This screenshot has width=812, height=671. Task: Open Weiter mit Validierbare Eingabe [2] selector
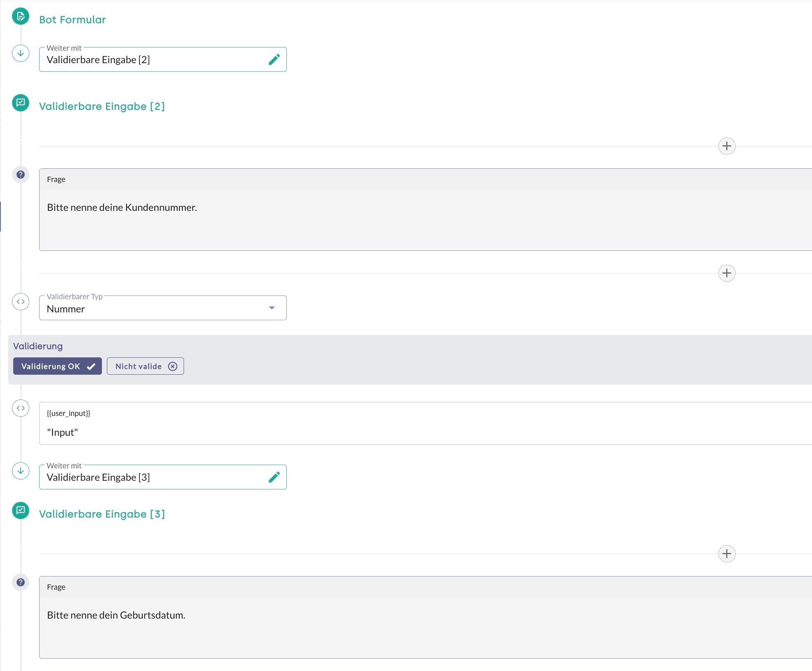(x=153, y=60)
